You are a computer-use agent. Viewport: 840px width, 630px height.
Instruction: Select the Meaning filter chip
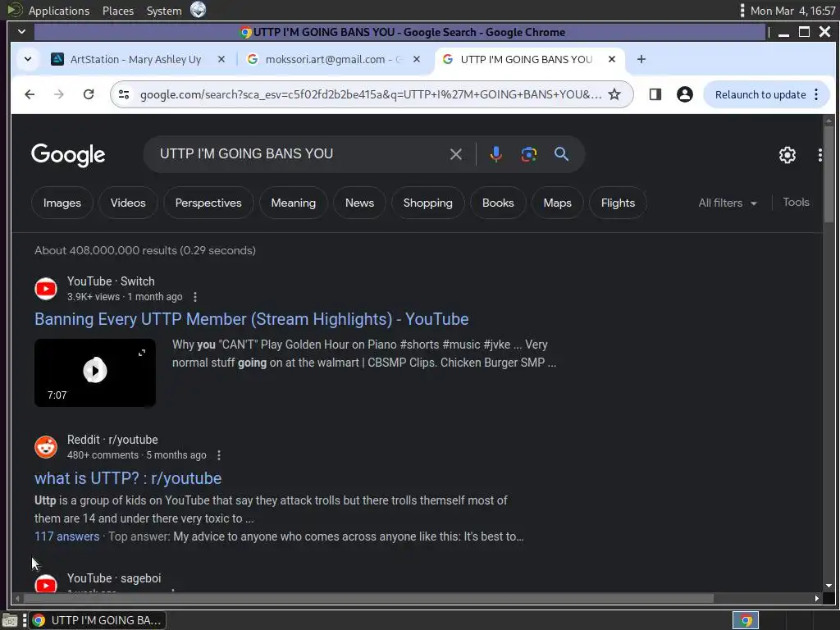(x=294, y=203)
